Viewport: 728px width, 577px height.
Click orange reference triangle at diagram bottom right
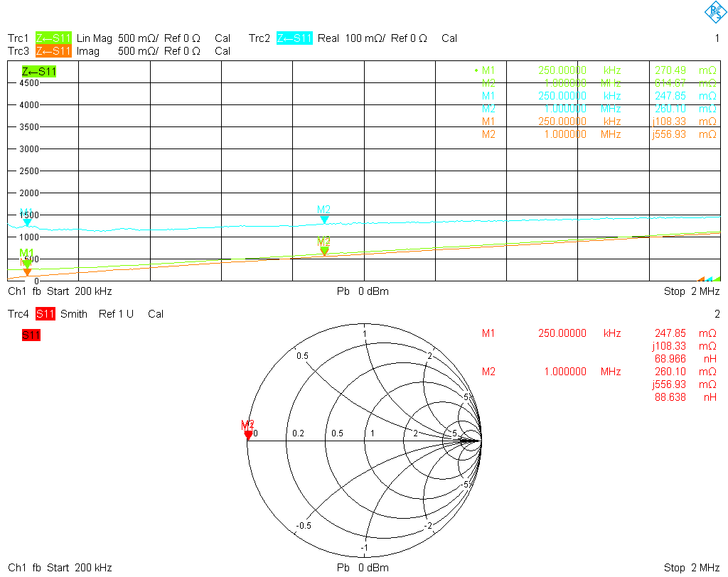(701, 279)
